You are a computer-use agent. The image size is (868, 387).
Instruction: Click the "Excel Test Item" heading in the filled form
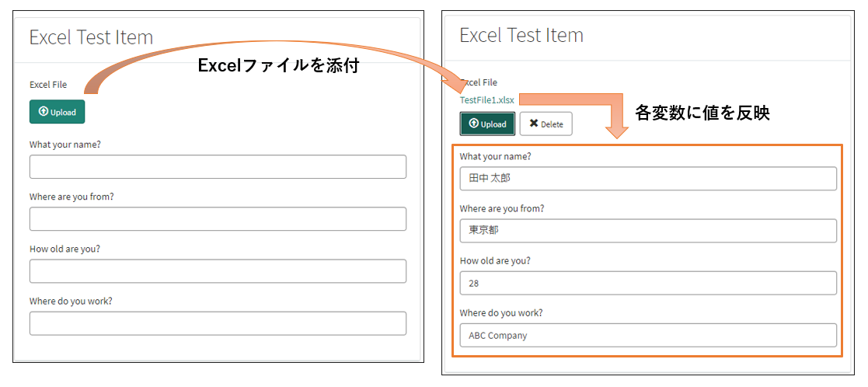coord(521,35)
